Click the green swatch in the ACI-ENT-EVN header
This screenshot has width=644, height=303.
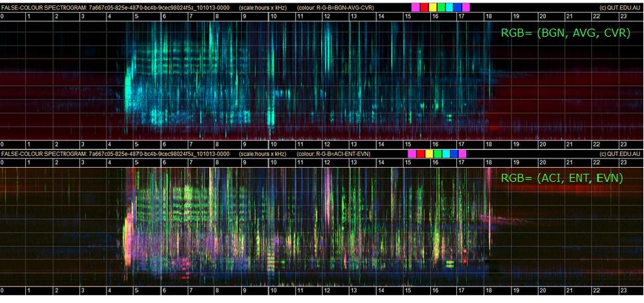click(x=438, y=154)
